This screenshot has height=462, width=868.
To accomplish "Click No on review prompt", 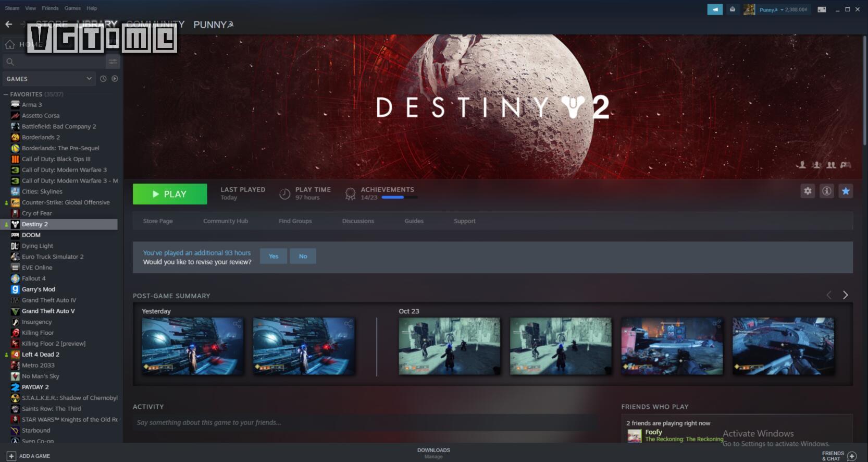I will 303,256.
